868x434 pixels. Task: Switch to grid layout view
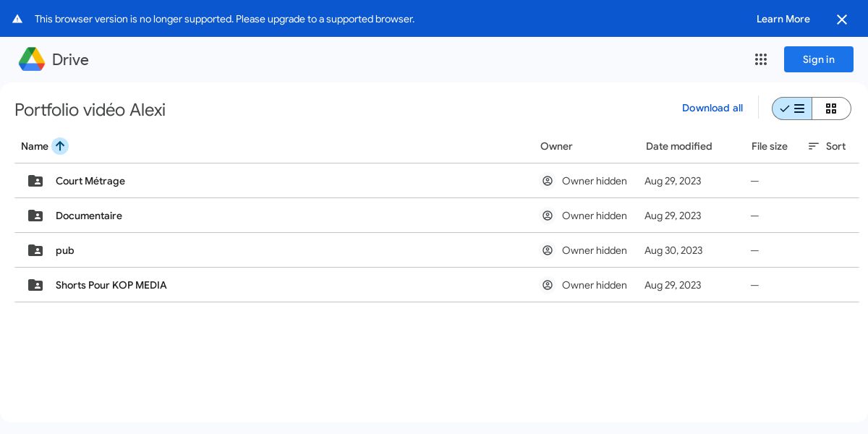831,109
